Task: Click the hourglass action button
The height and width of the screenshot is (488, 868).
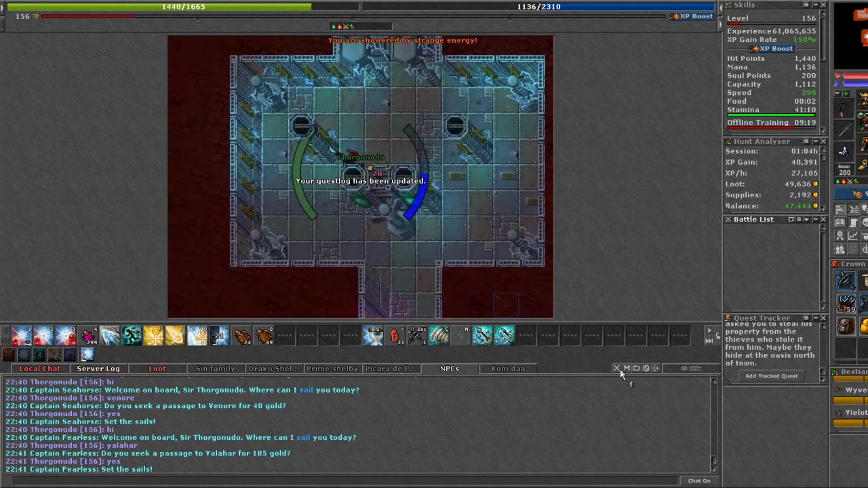Action: (x=373, y=335)
